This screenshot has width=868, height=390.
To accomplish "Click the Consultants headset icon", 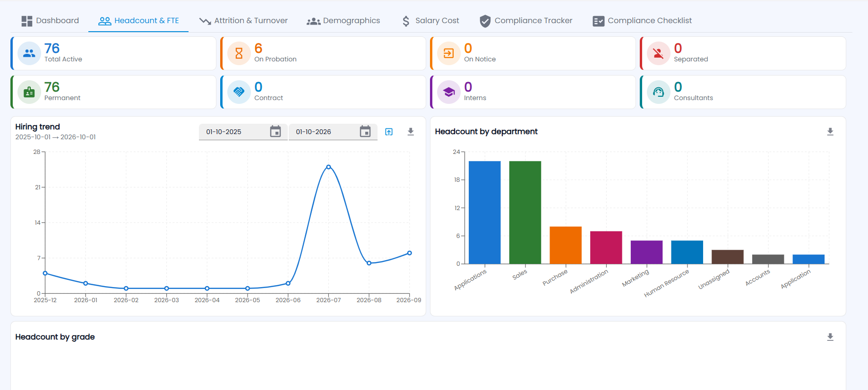I will (x=659, y=92).
